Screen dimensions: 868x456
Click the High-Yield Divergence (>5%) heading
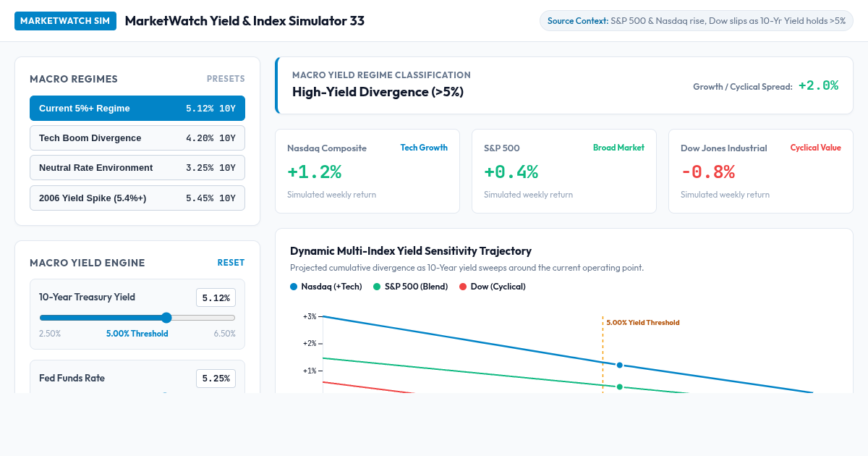(x=378, y=92)
